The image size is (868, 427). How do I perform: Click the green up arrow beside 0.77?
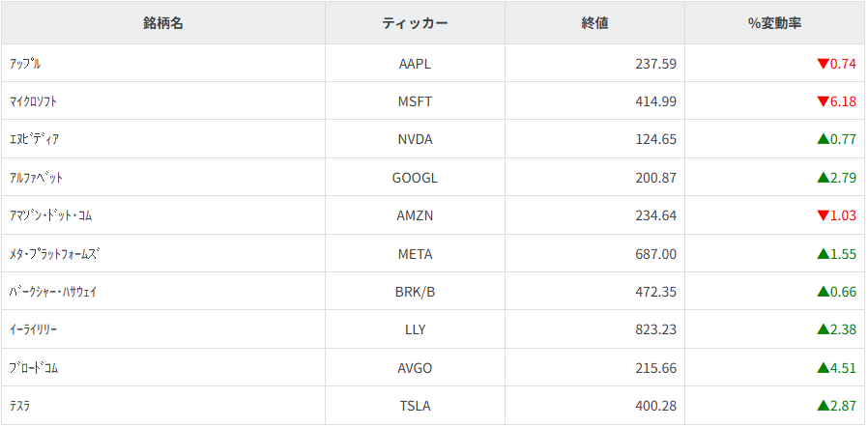(x=823, y=139)
